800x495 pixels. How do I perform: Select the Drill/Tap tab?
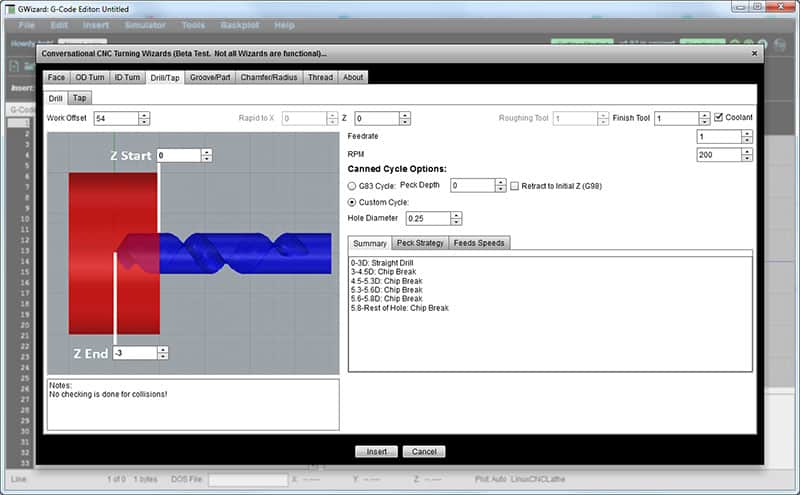[165, 78]
